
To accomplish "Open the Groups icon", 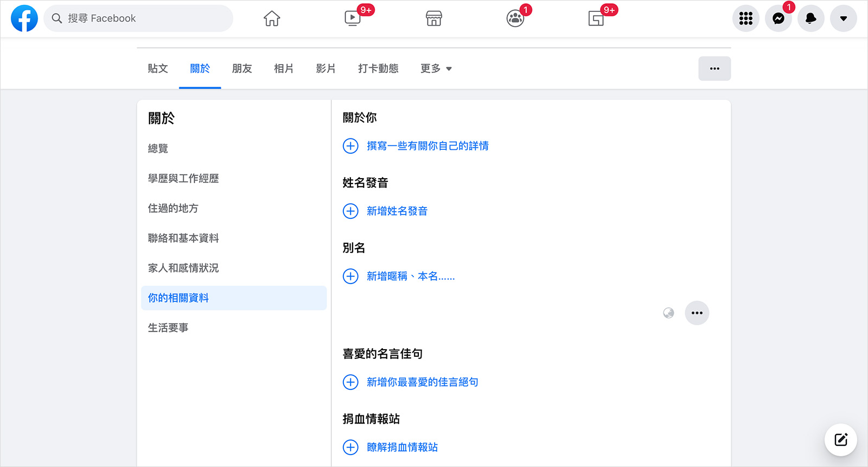I will point(515,18).
